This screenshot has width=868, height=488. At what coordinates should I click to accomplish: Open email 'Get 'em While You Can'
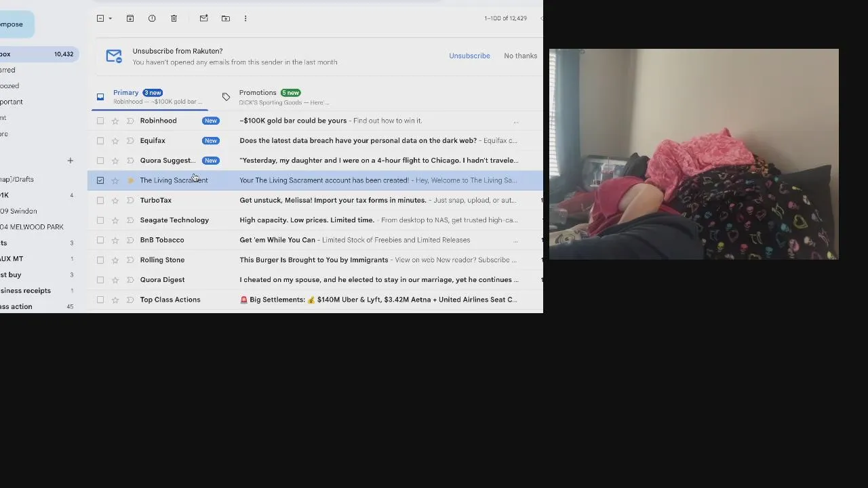[x=277, y=240]
